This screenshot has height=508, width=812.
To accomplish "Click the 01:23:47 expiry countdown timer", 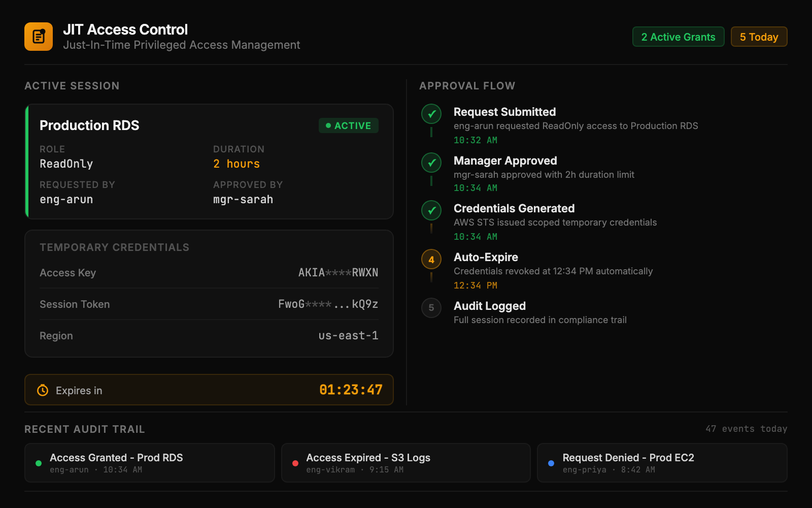I will click(352, 390).
